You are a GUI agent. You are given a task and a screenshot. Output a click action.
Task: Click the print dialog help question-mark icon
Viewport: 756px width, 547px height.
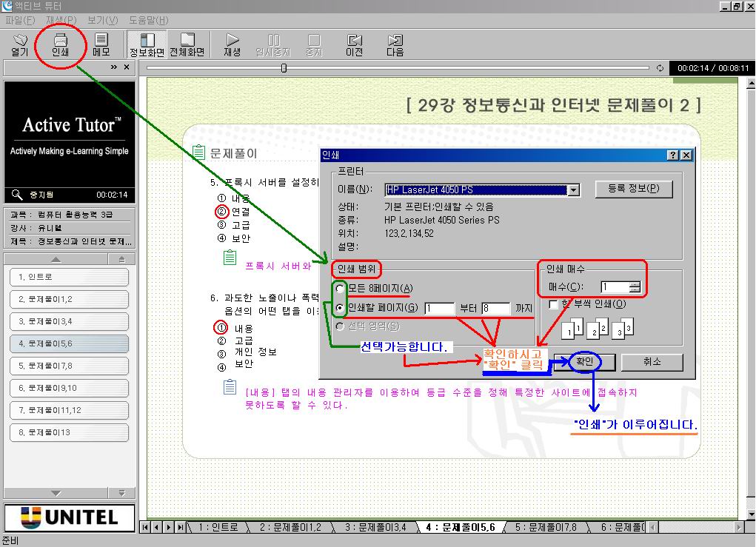[672, 155]
